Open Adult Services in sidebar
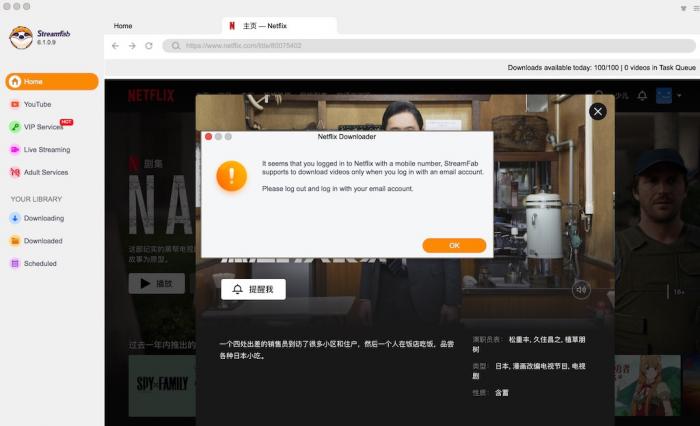Image resolution: width=700 pixels, height=426 pixels. (46, 172)
